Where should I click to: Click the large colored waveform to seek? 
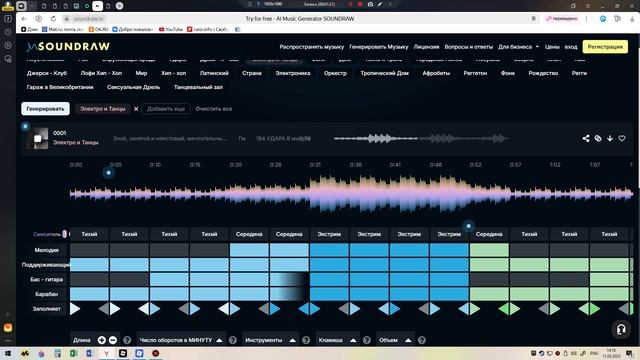point(351,194)
